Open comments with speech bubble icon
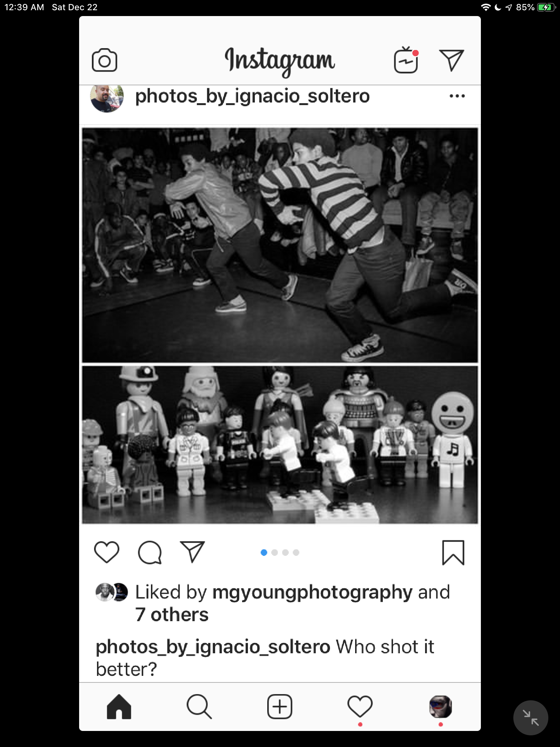This screenshot has width=560, height=747. (x=150, y=553)
